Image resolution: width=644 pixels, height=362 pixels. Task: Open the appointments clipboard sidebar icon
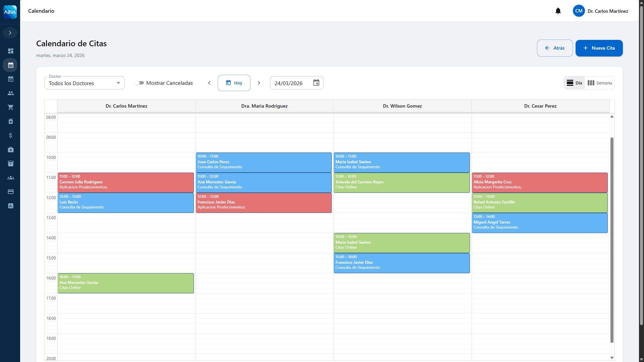click(x=10, y=79)
